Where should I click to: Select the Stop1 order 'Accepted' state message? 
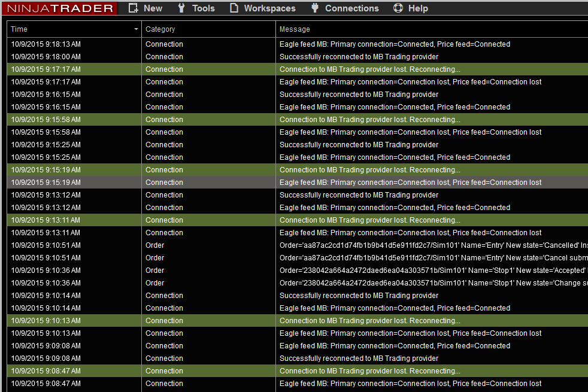[x=434, y=270]
